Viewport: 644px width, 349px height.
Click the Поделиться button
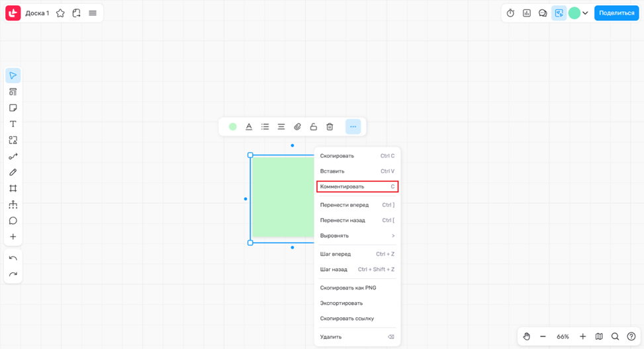click(616, 13)
